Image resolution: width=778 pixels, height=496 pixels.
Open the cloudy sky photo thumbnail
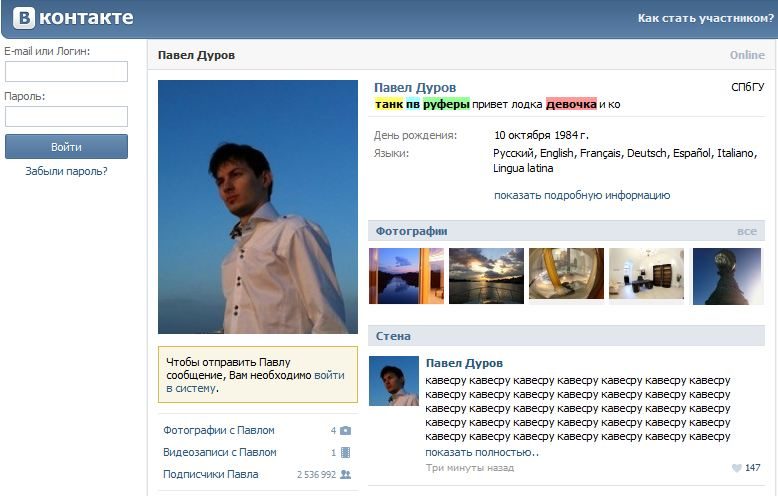tap(486, 276)
